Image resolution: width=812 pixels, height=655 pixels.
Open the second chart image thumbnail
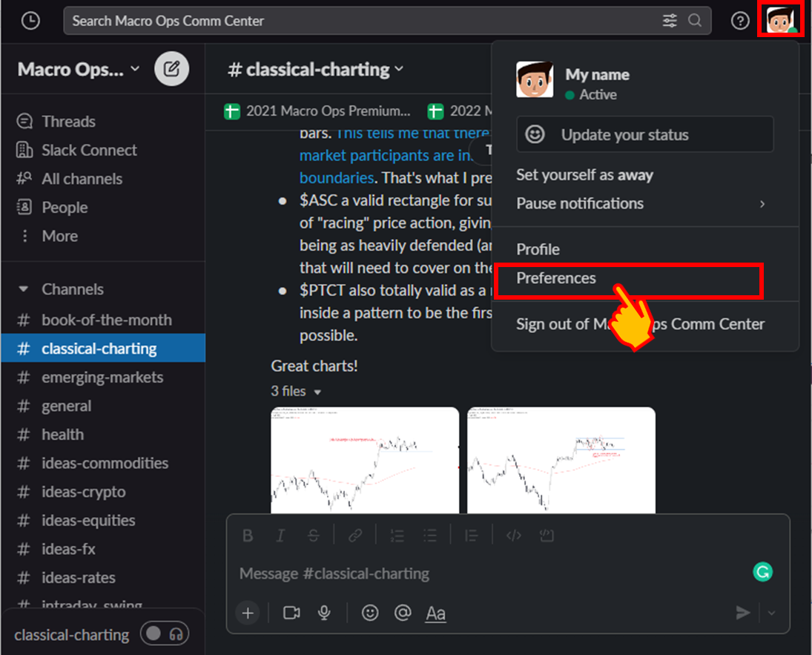[x=561, y=460]
